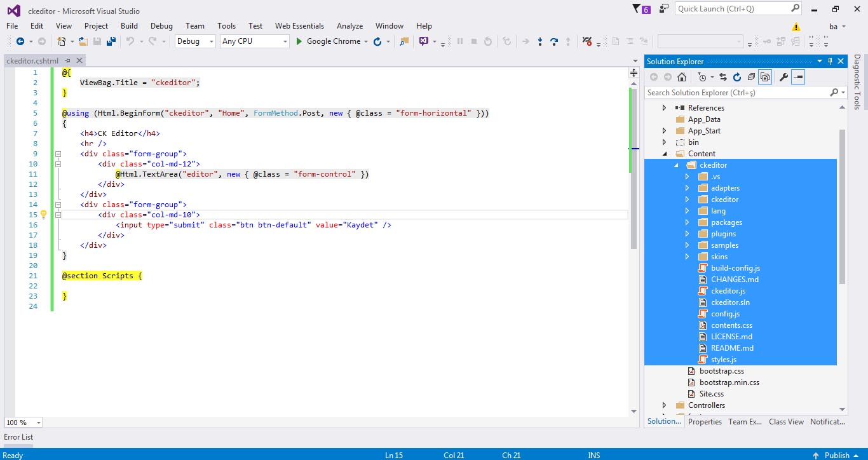The height and width of the screenshot is (460, 868).
Task: Open Properties via the wrench icon
Action: coord(783,77)
